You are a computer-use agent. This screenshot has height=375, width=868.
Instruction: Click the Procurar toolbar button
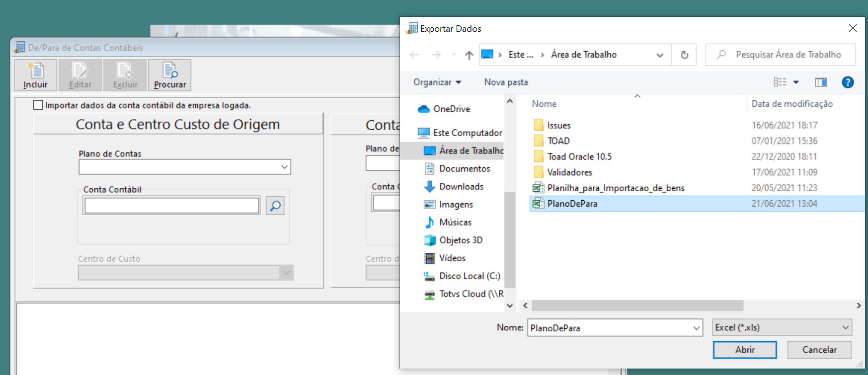pyautogui.click(x=169, y=75)
